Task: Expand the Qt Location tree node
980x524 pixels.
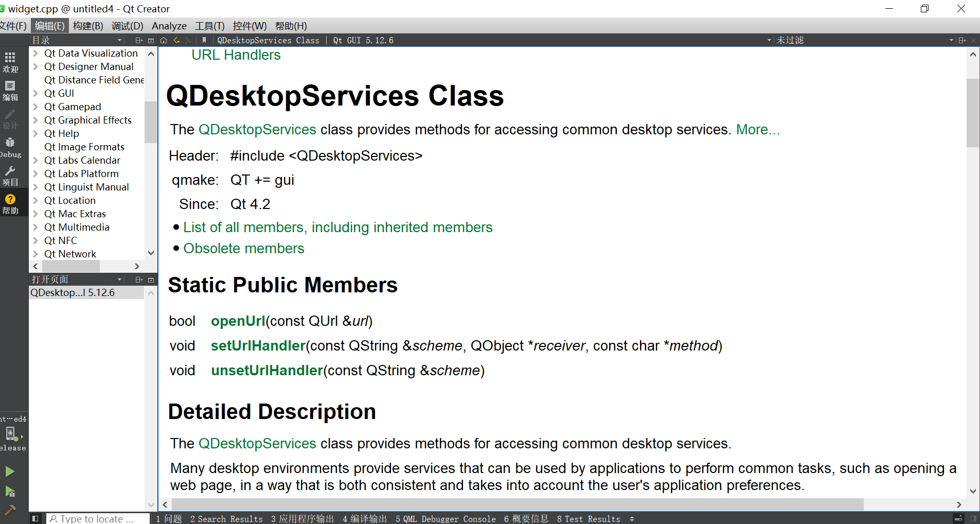Action: coord(35,200)
